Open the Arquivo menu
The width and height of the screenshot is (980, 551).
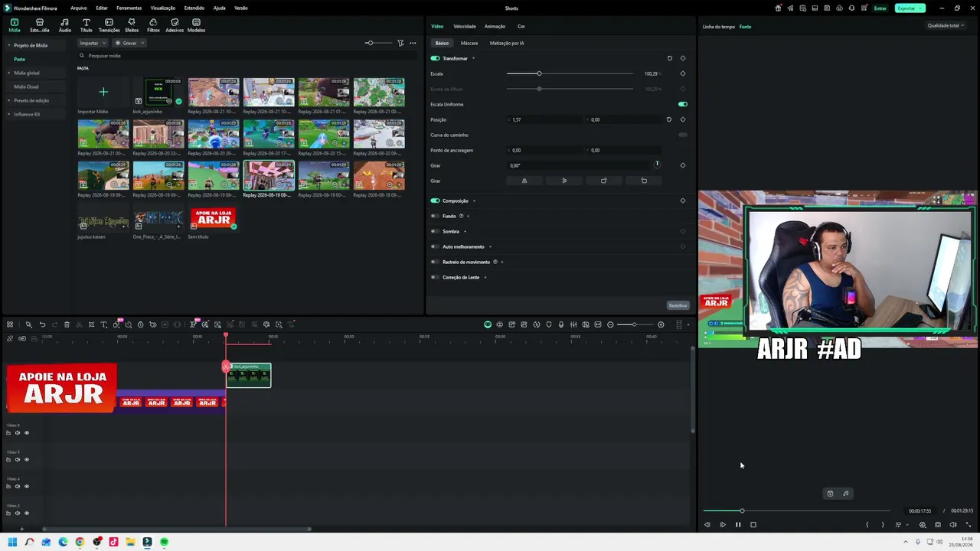tap(78, 8)
